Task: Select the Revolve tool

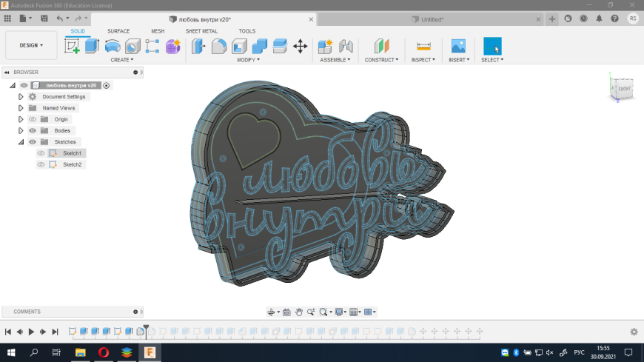Action: coord(113,47)
